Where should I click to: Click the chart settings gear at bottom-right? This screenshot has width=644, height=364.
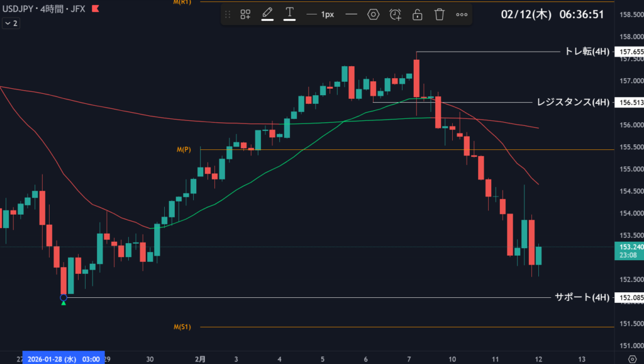tap(632, 358)
